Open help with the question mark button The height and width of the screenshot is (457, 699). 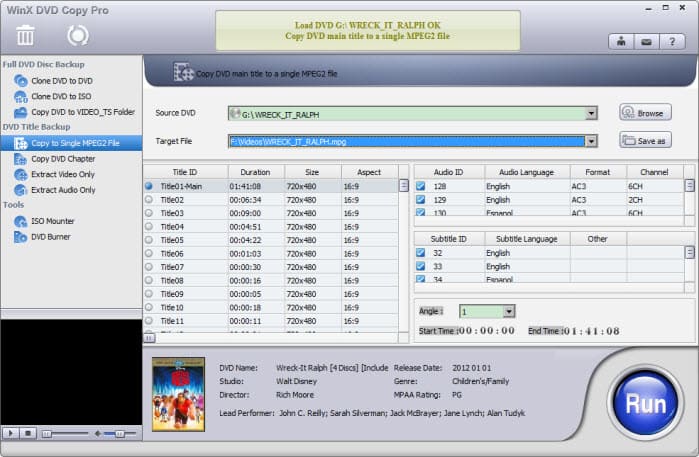[672, 42]
